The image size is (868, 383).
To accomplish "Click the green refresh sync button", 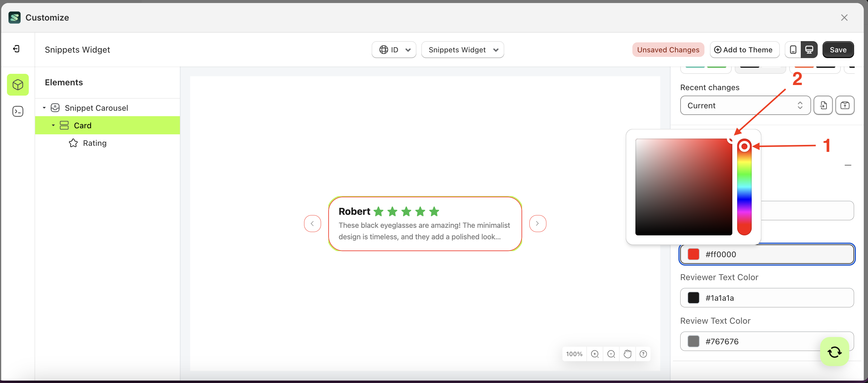I will (834, 352).
